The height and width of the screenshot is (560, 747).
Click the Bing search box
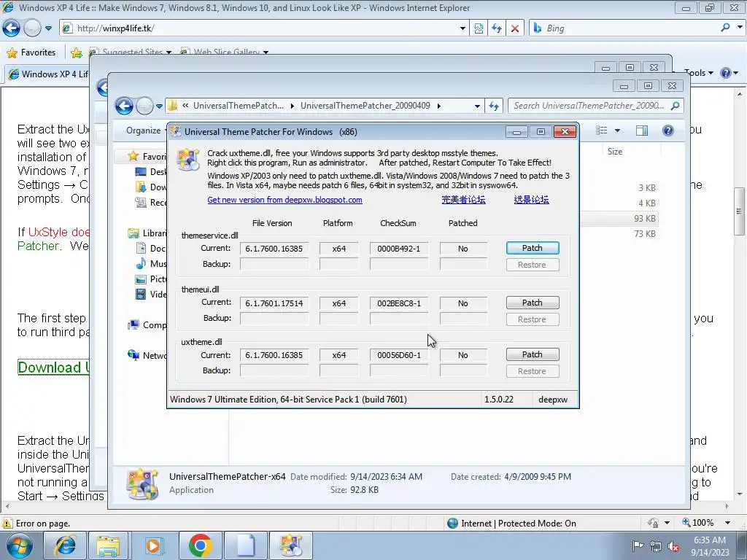[624, 28]
